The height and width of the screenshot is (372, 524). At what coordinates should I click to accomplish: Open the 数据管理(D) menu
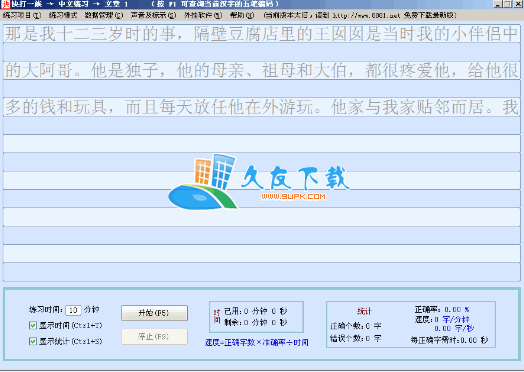click(x=104, y=15)
